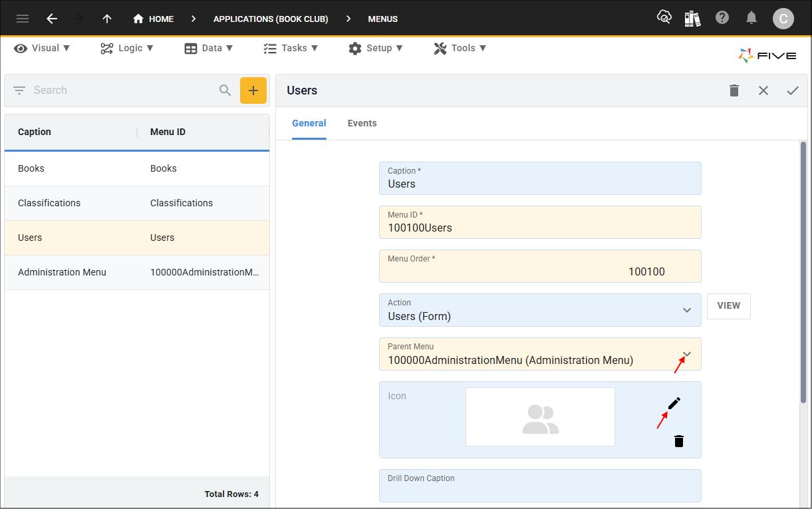Viewport: 812px width, 509px height.
Task: Click the filter icon in the search bar
Action: click(x=19, y=90)
